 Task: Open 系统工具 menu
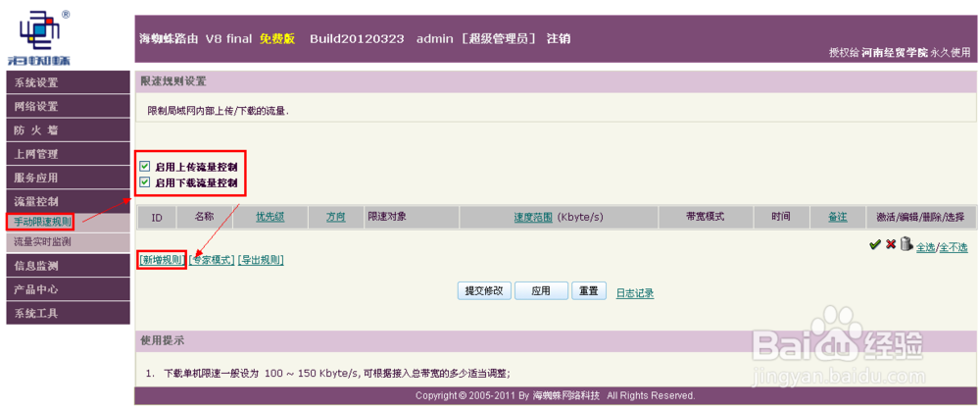[68, 313]
